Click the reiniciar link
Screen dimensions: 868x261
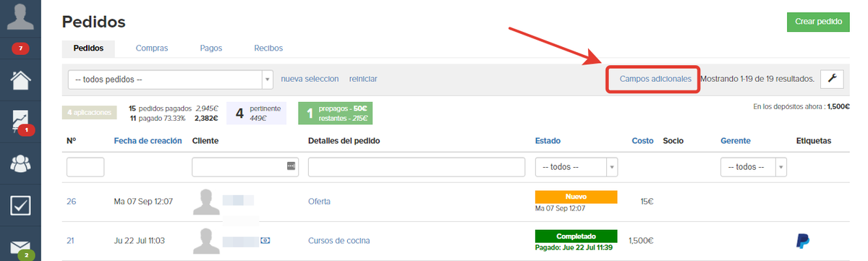(x=363, y=78)
